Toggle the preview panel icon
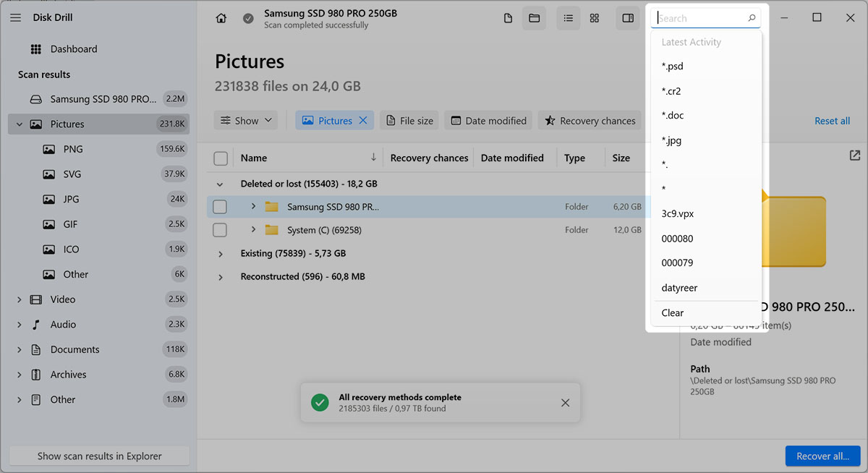The image size is (868, 473). tap(628, 18)
